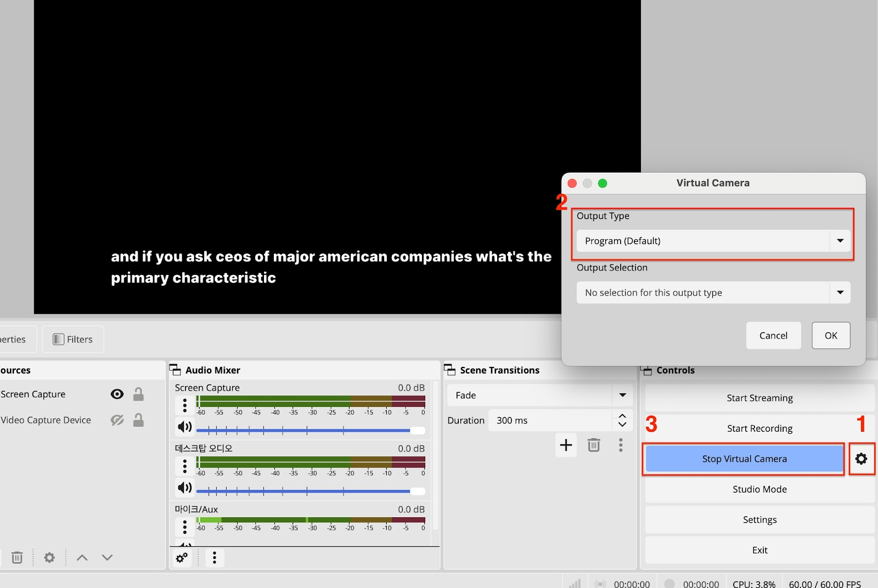Open source properties gear in Sources toolbar

49,558
